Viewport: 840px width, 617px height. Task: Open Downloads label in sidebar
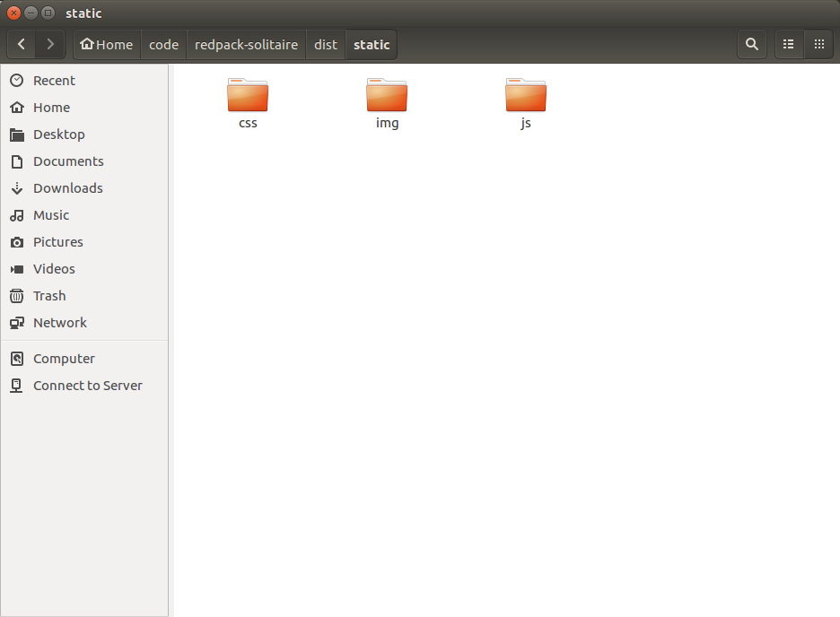click(68, 188)
